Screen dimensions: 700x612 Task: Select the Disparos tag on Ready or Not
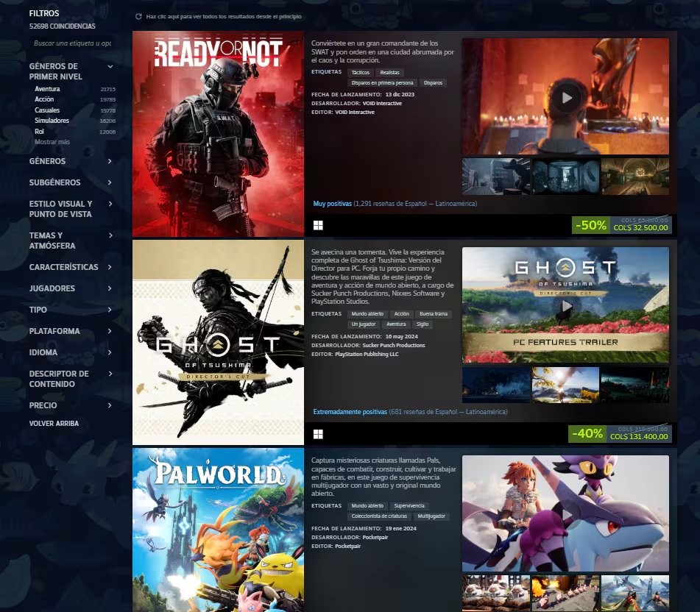click(x=433, y=83)
